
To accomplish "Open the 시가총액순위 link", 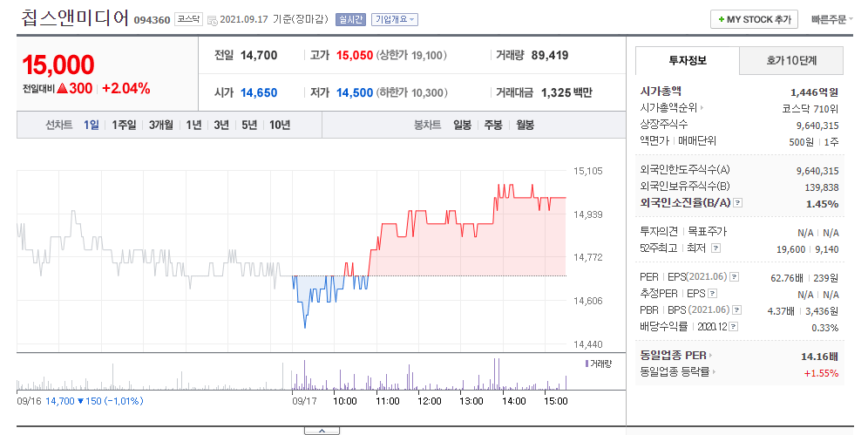I will (672, 108).
